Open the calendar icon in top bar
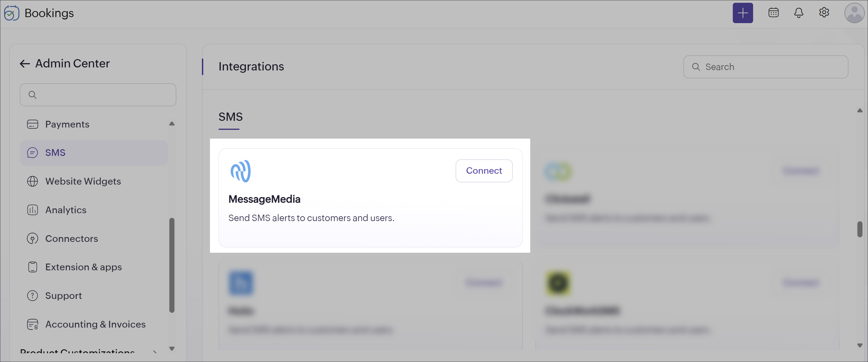 773,12
